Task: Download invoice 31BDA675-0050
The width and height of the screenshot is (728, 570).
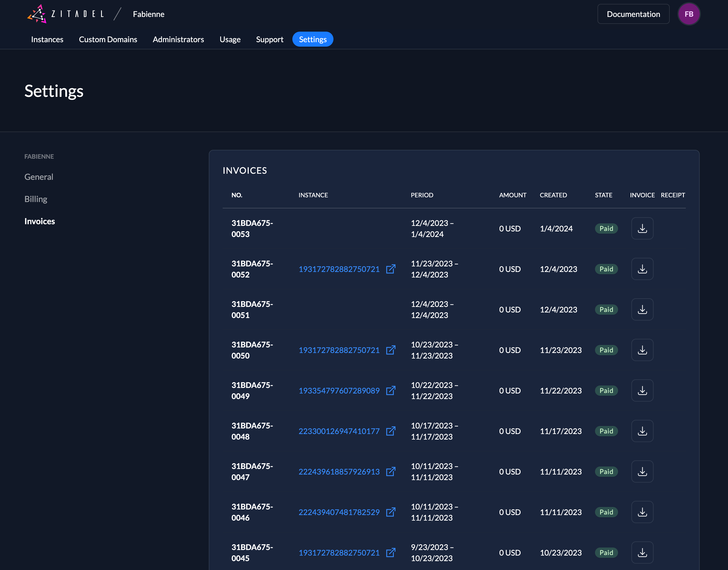Action: pyautogui.click(x=642, y=350)
